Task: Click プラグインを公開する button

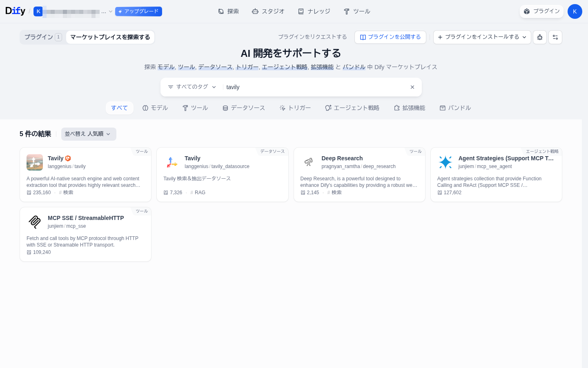Action: coord(390,37)
